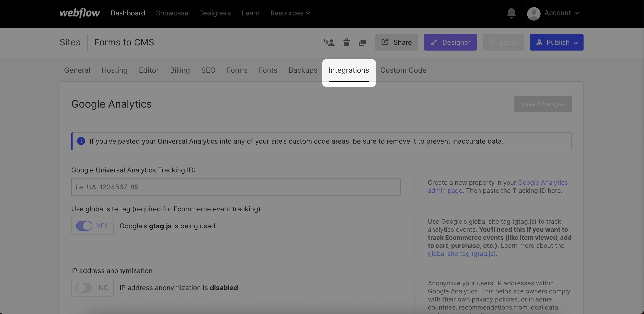The image size is (644, 314).
Task: Open the transfer site icon
Action: [x=329, y=42]
